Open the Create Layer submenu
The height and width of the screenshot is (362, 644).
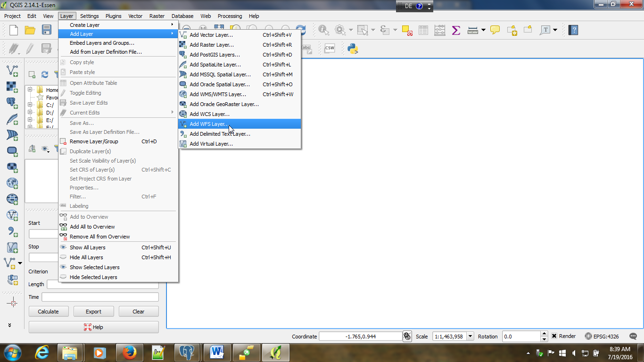[118, 25]
